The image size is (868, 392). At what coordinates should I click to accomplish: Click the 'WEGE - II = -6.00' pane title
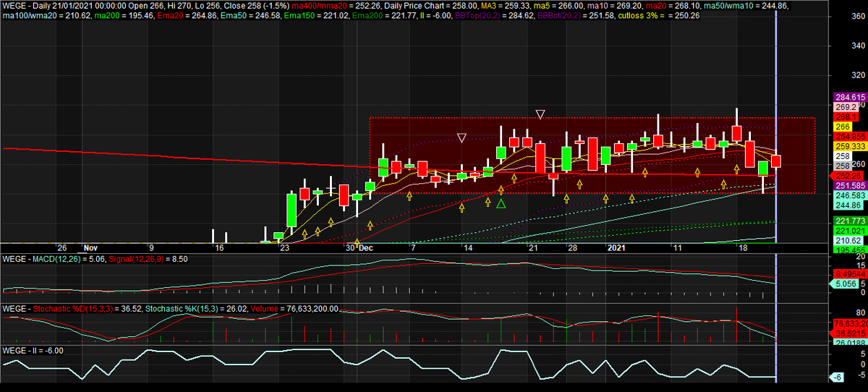[35, 350]
